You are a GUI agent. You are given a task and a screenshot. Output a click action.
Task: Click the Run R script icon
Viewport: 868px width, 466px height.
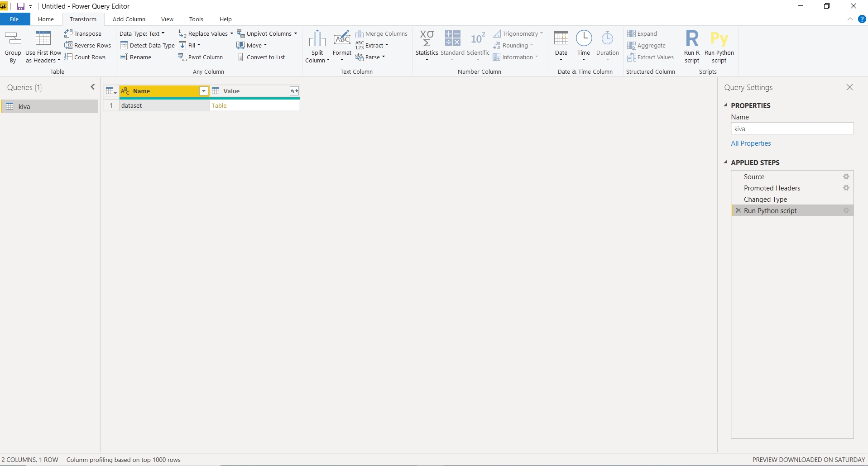[692, 40]
